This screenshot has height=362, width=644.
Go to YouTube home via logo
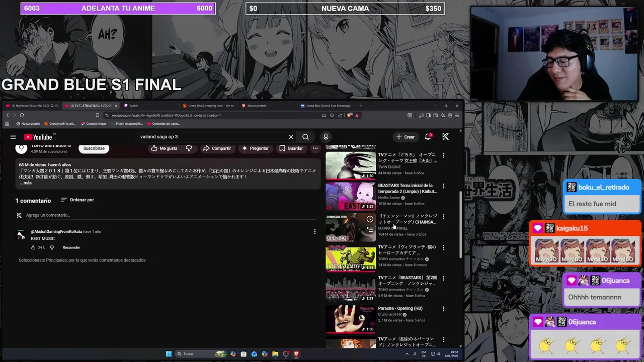click(x=38, y=137)
